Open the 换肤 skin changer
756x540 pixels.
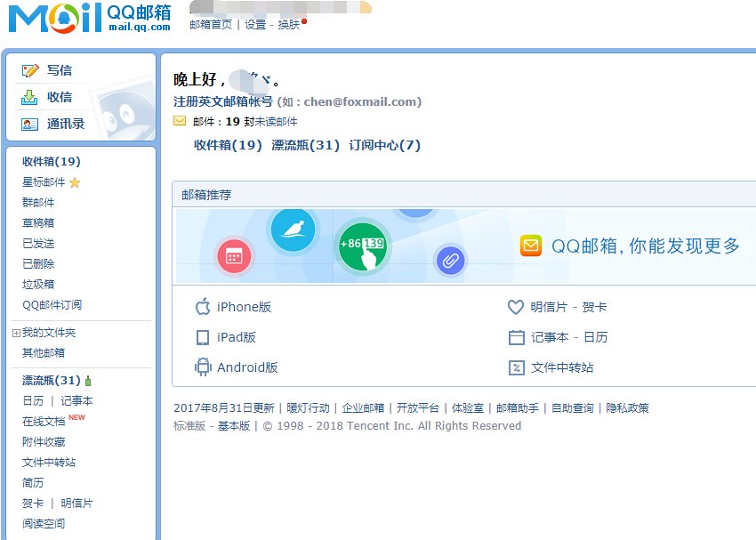[x=287, y=25]
